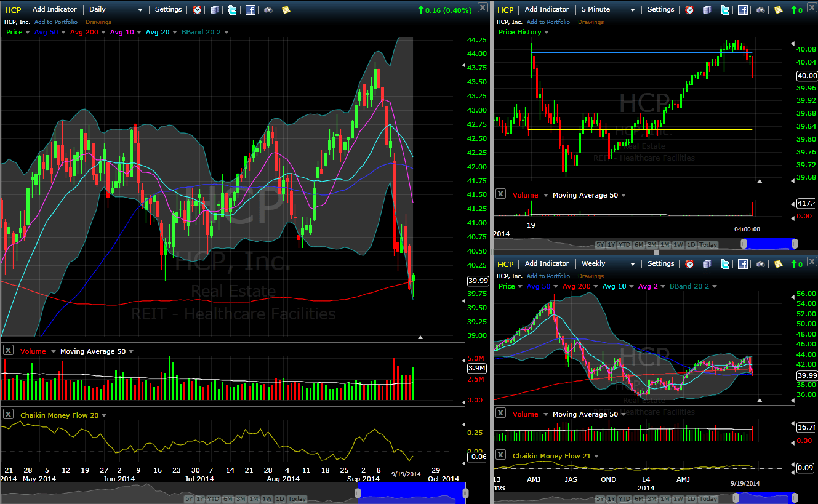Open the sticky note in Daily chart
The width and height of the screenshot is (818, 504).
286,10
